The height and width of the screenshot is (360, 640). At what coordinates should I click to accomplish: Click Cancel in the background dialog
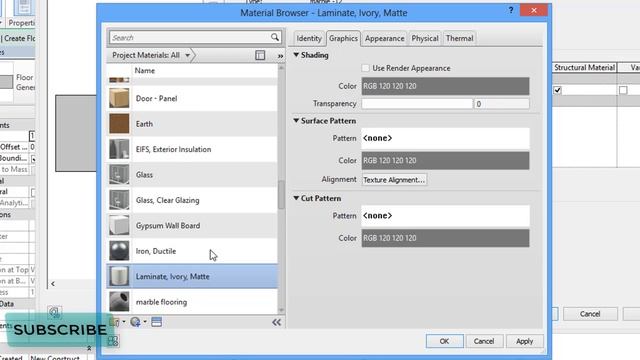pyautogui.click(x=590, y=314)
